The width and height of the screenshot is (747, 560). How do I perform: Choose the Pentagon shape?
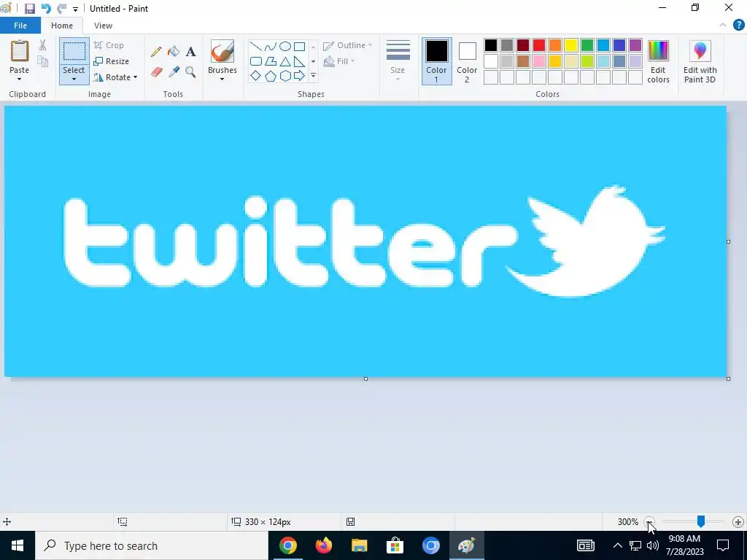coord(271,76)
